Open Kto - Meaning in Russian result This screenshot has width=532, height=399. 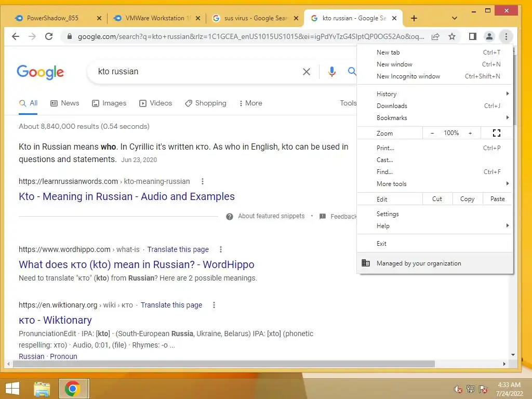coord(127,196)
